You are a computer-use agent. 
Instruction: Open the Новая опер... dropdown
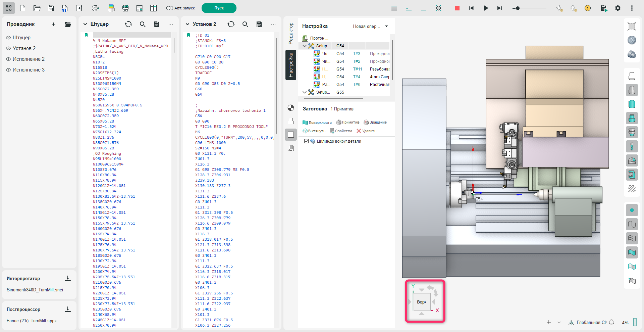(386, 26)
